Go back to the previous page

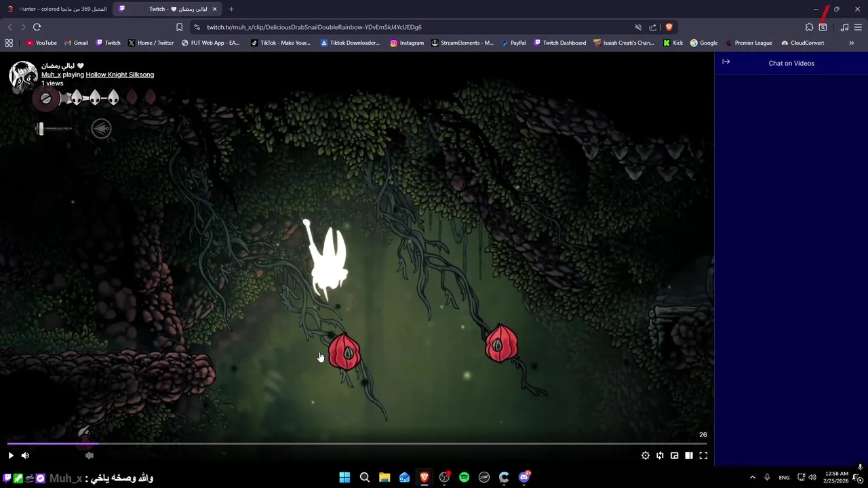(x=9, y=27)
